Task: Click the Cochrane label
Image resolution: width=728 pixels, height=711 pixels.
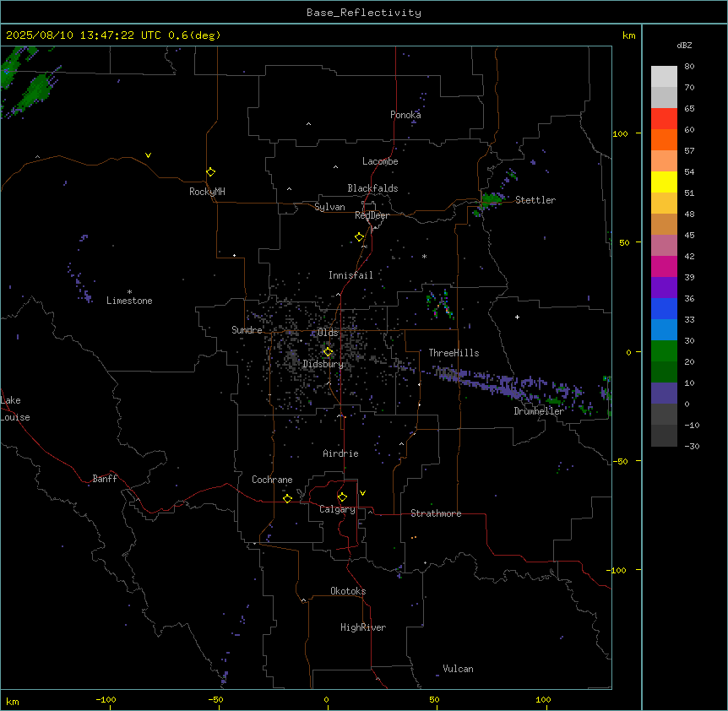Action: 272,480
